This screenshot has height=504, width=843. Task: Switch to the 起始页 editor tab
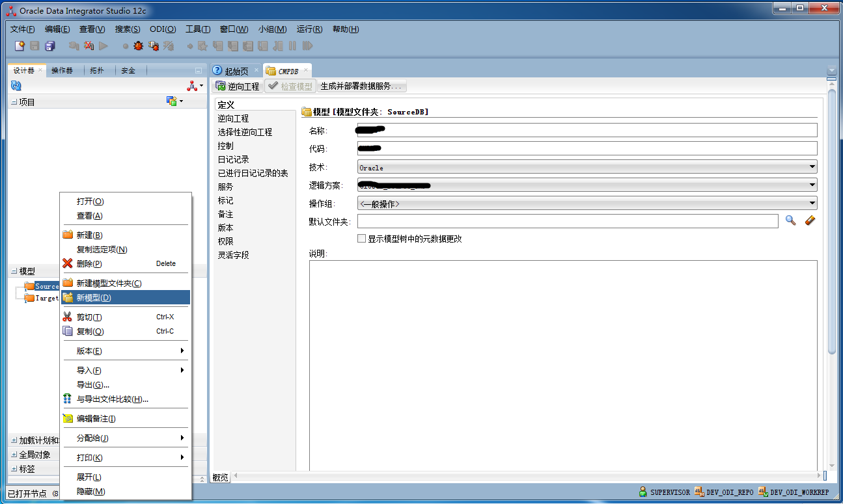coord(236,71)
